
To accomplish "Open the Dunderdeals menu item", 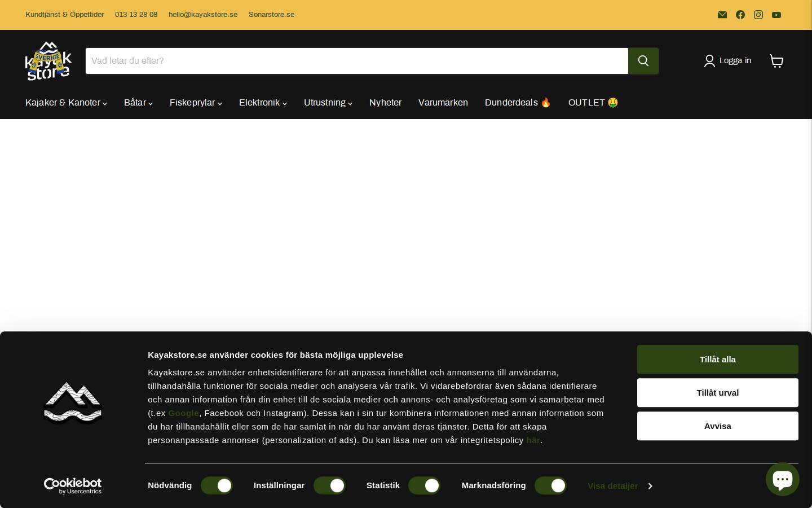I will click(518, 103).
